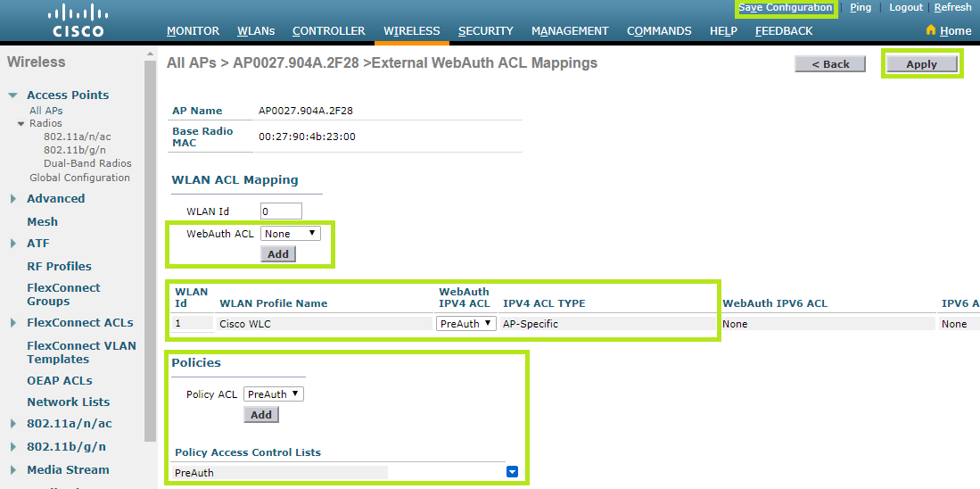Click the Cisco logo
This screenshot has width=980, height=489.
78,21
